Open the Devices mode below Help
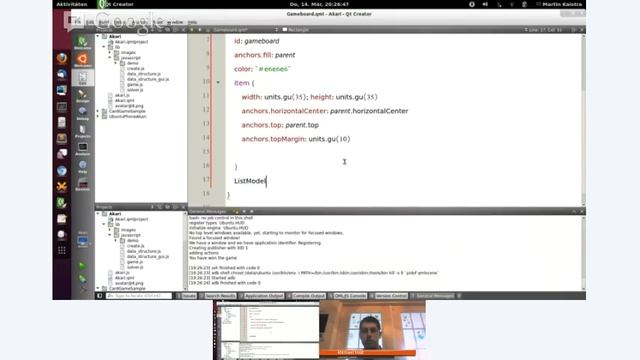640x360 pixels. pyautogui.click(x=82, y=184)
